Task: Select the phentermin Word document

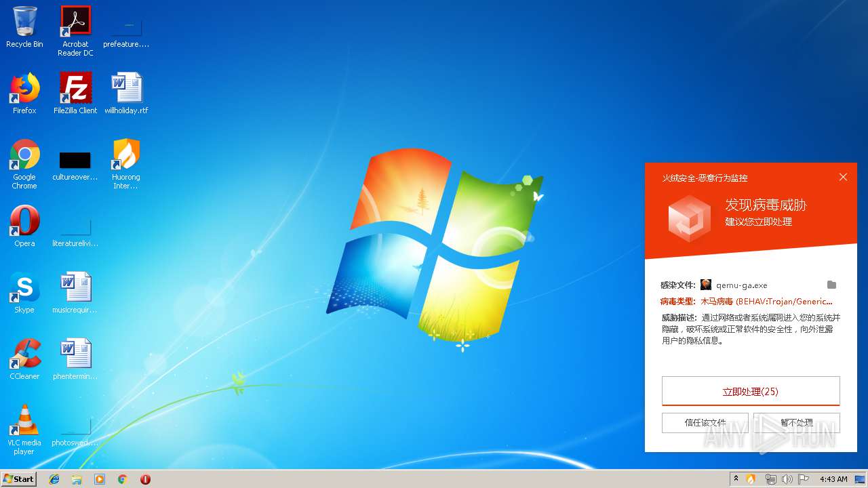Action: tap(75, 359)
